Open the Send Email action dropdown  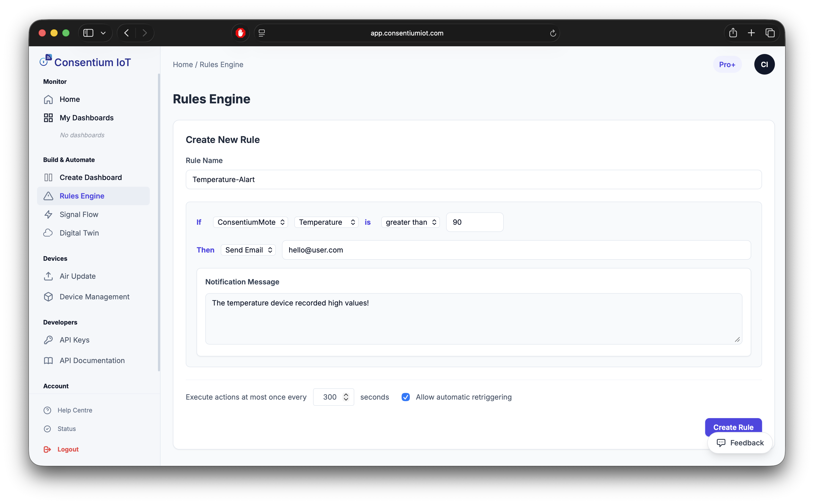click(248, 250)
